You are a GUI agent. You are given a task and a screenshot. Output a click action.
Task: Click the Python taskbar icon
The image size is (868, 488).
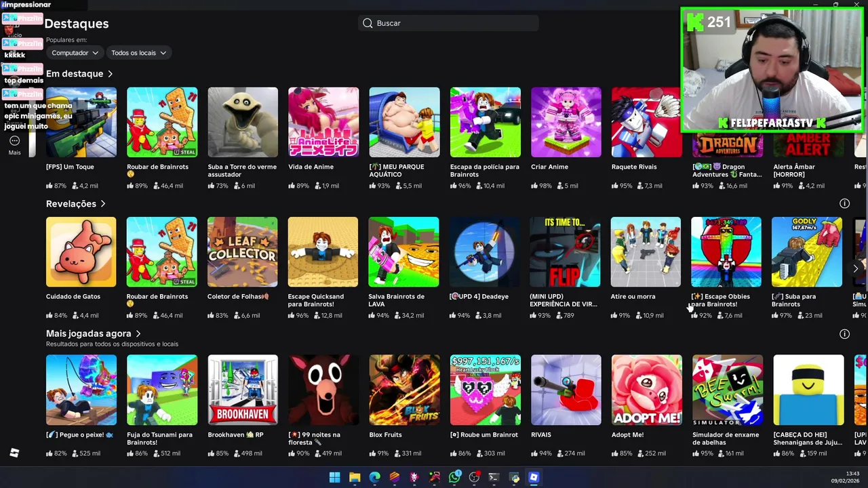(514, 477)
